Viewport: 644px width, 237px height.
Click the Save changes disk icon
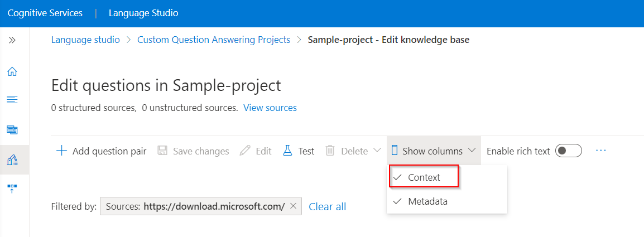tap(162, 151)
